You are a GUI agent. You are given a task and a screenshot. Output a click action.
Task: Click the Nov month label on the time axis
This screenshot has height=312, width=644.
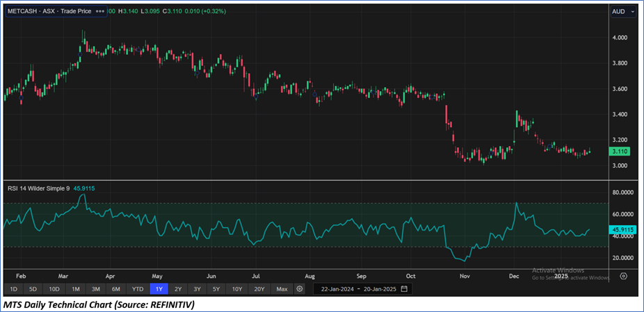[465, 276]
